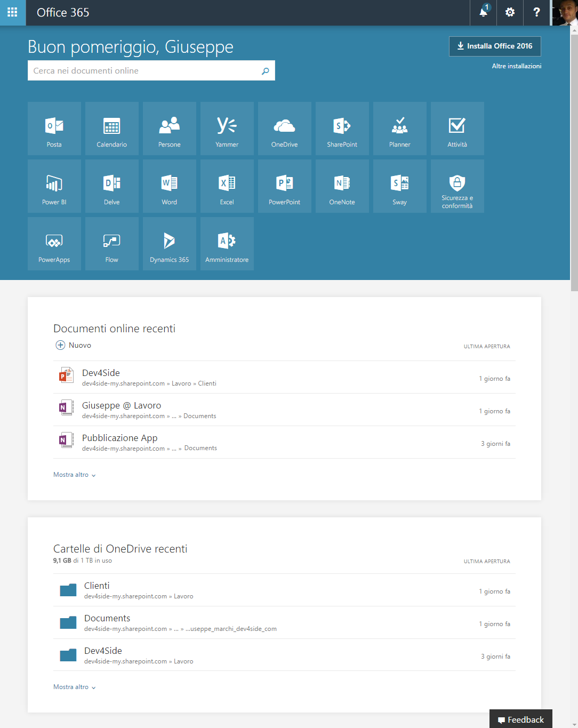Open the Dev4Side PowerPoint document
The height and width of the screenshot is (728, 578).
[284, 378]
